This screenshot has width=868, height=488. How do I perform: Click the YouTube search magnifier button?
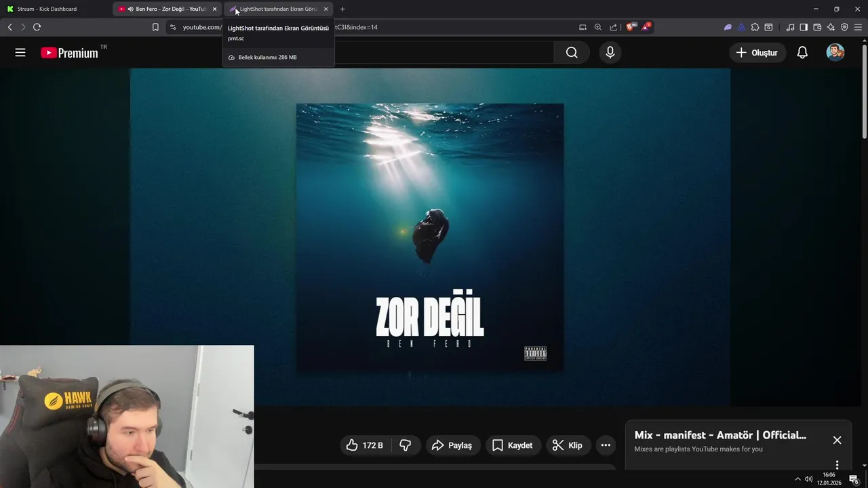[572, 52]
